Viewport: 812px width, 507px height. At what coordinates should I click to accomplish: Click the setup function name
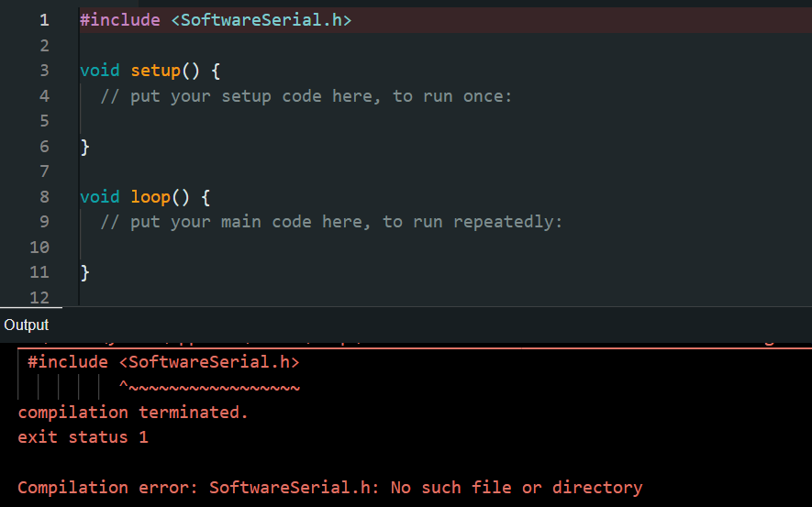point(155,71)
